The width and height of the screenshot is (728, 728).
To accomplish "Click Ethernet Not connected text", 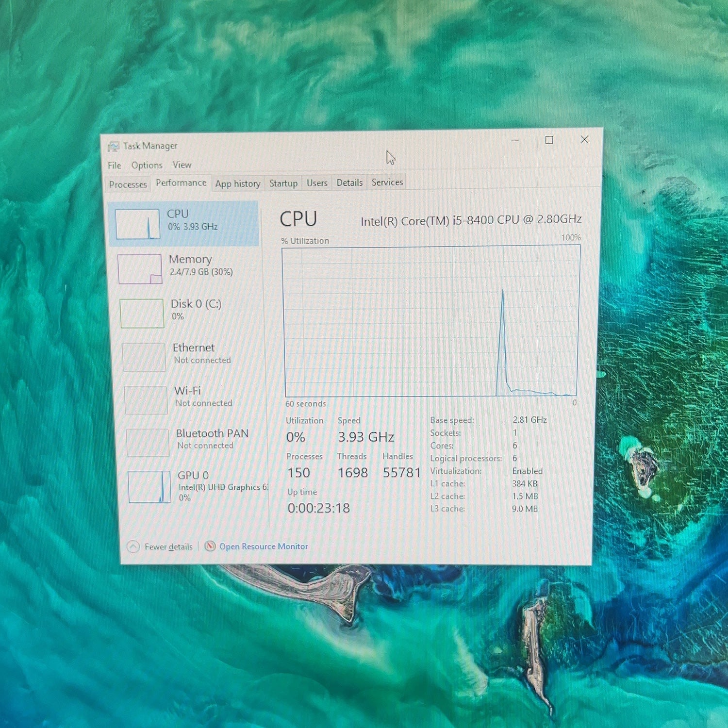I will (x=202, y=360).
